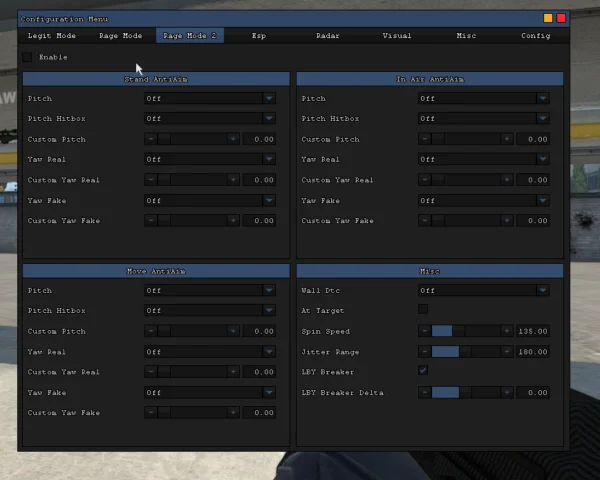The image size is (600, 480).
Task: Increase Spin Speed with plus button
Action: tap(507, 331)
